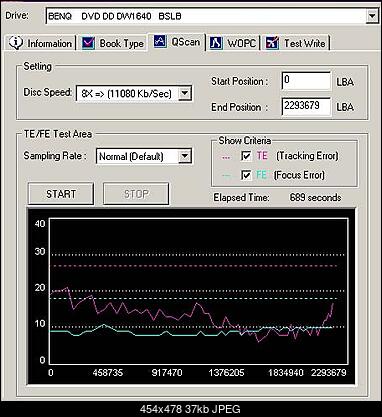Screen dimensions: 382x417
Task: Open the Drive selection dropdown arrow
Action: tap(371, 16)
